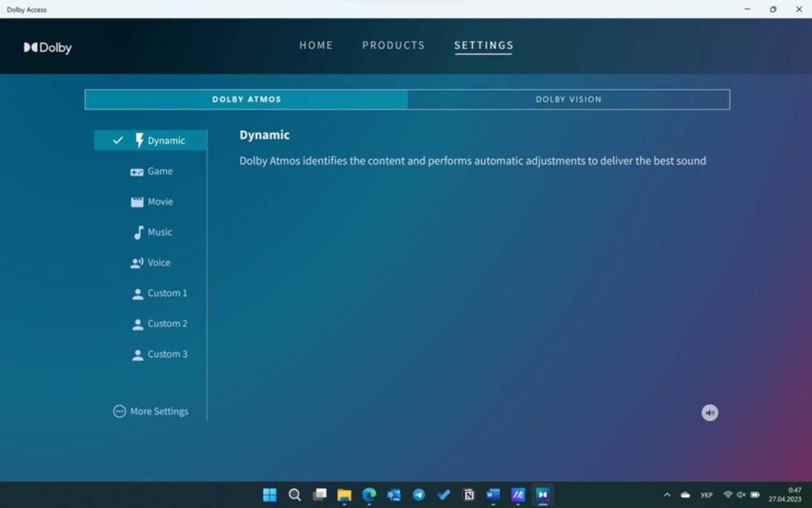The height and width of the screenshot is (508, 812).
Task: Click the clapperboard icon beside Movie
Action: coord(137,202)
